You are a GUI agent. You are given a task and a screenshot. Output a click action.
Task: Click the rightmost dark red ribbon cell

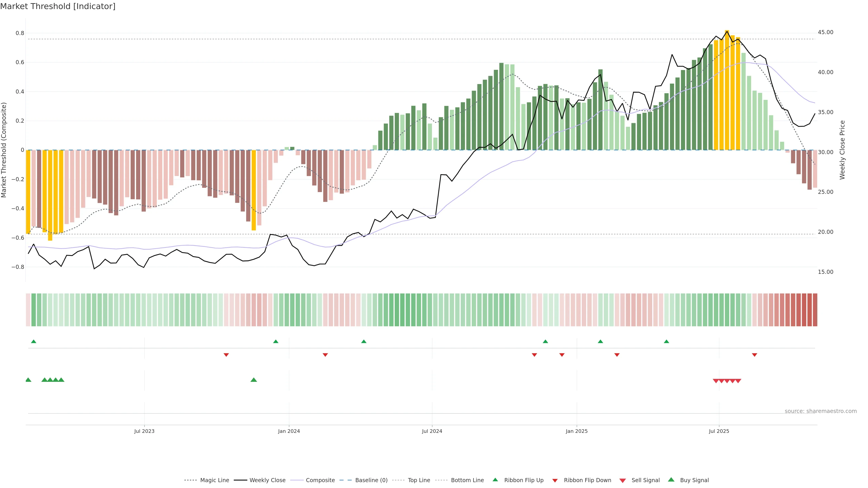click(815, 310)
